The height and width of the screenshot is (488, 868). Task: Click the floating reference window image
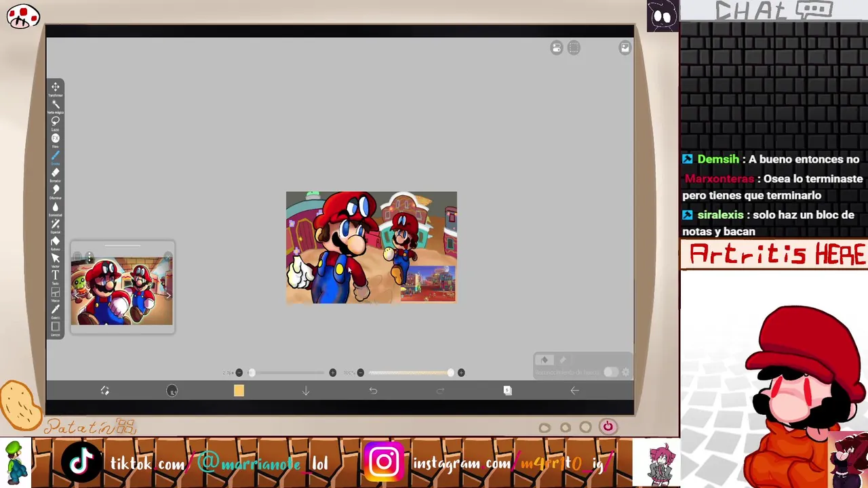122,292
